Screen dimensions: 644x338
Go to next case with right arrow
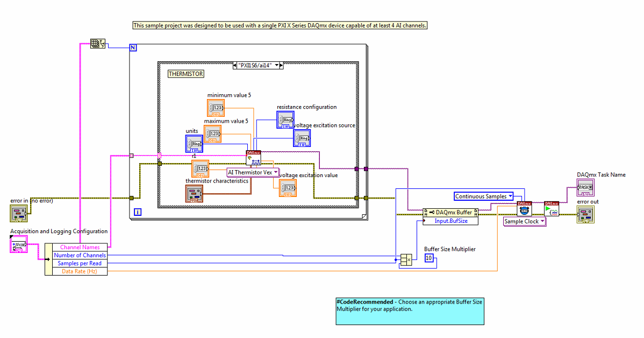coord(281,65)
